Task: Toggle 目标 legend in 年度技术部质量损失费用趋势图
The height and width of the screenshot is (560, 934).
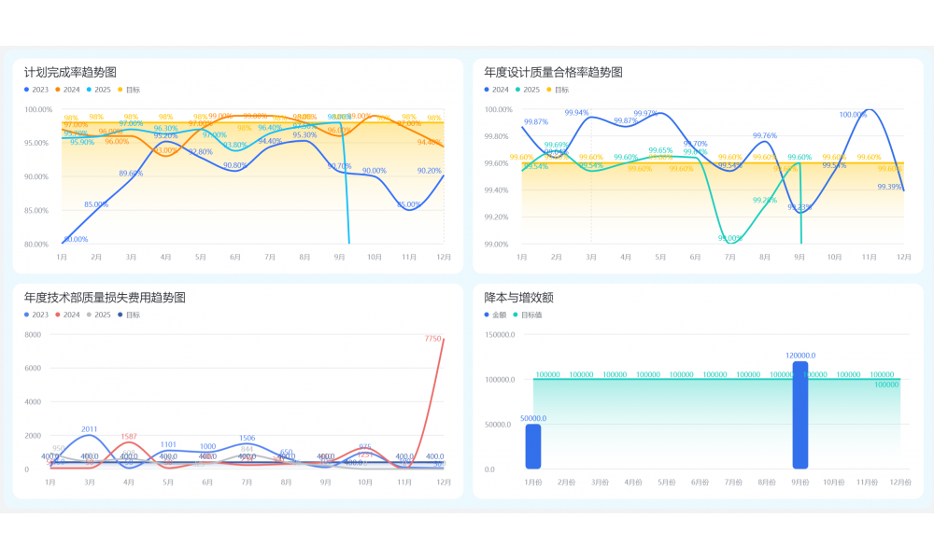Action: click(x=129, y=315)
